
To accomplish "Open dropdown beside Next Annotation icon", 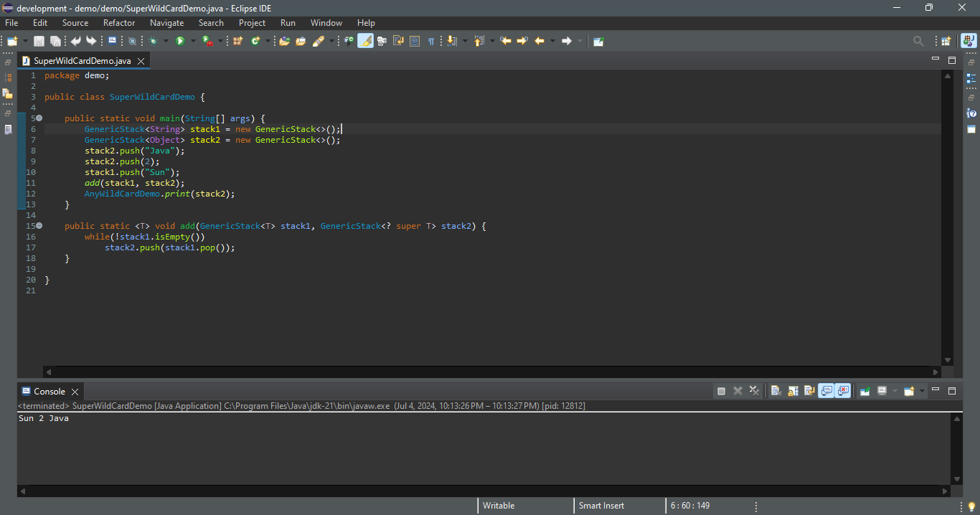I will (465, 41).
